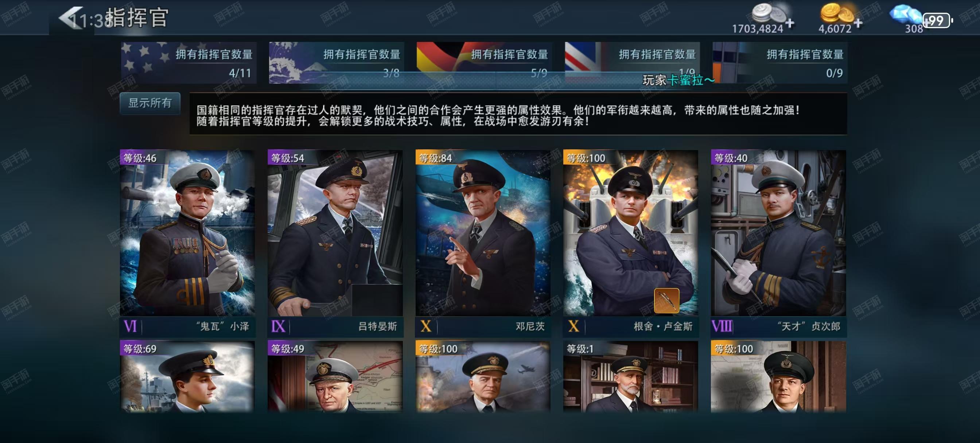This screenshot has width=980, height=443.
Task: Select German commander tab showing 5/9
Action: click(x=484, y=63)
